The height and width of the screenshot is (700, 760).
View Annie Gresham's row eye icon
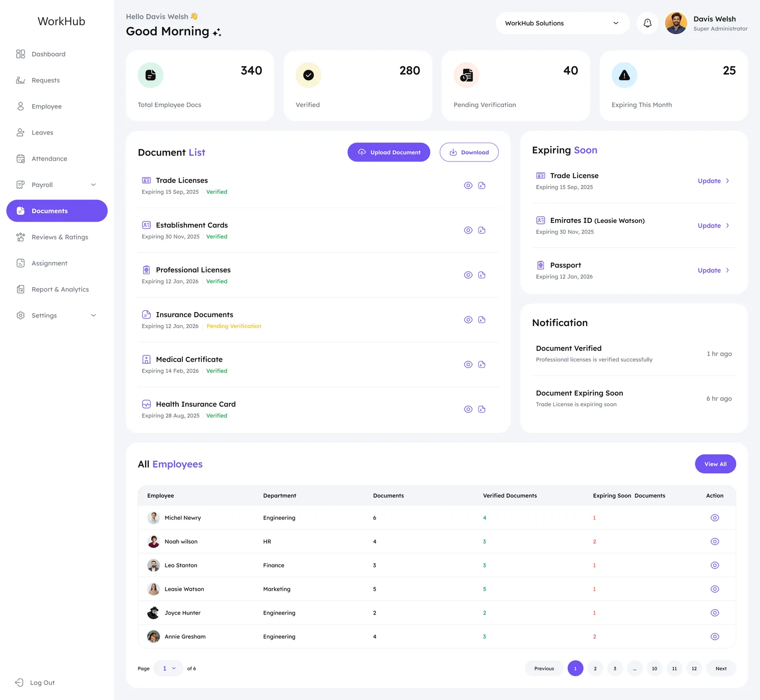click(715, 636)
